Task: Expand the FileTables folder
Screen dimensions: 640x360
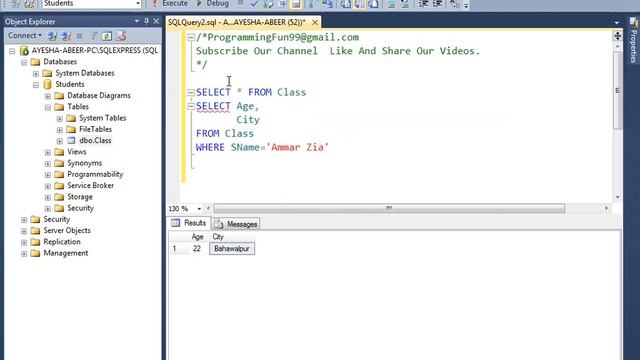Action: click(60, 130)
